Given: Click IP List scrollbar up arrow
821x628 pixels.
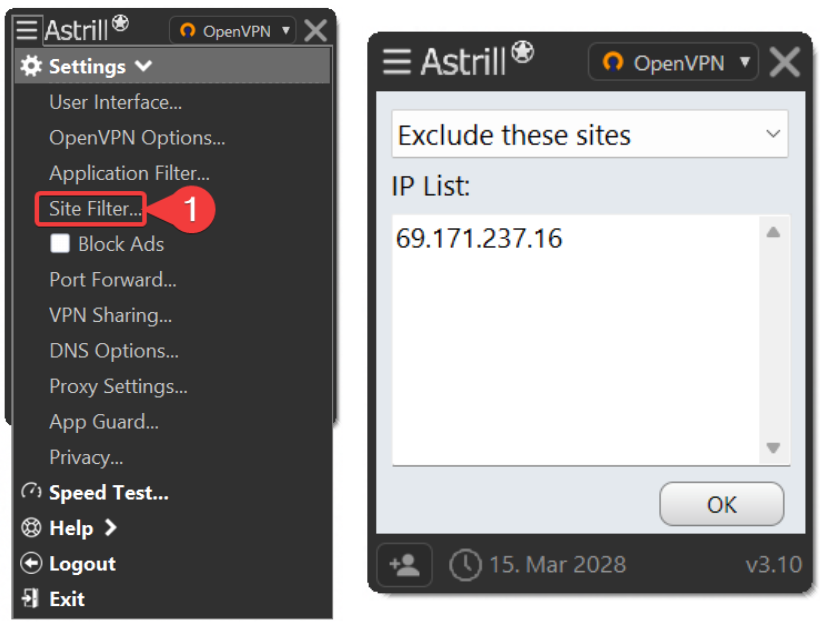Looking at the screenshot, I should [773, 232].
